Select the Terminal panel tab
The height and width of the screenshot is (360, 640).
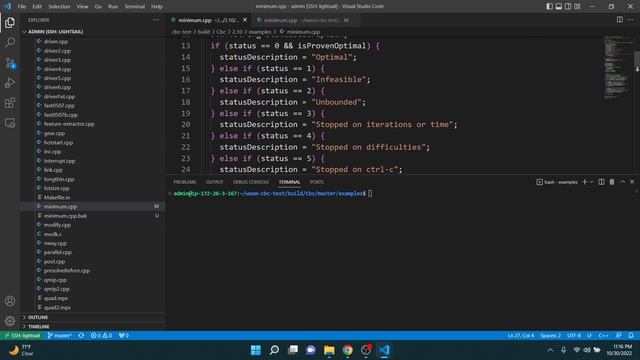(x=289, y=182)
